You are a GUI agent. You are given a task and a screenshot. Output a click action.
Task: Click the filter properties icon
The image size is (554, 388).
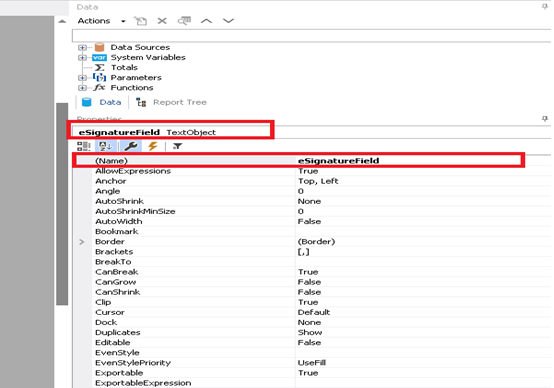(x=177, y=146)
